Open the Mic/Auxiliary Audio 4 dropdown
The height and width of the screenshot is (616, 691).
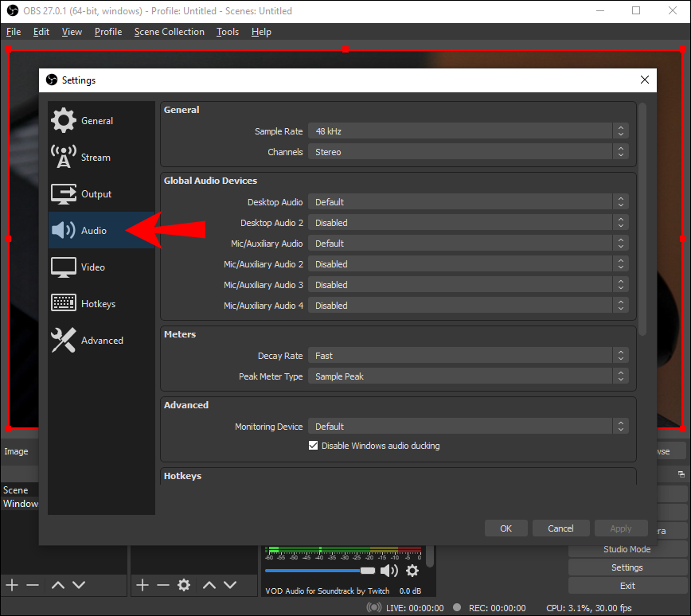(x=468, y=306)
